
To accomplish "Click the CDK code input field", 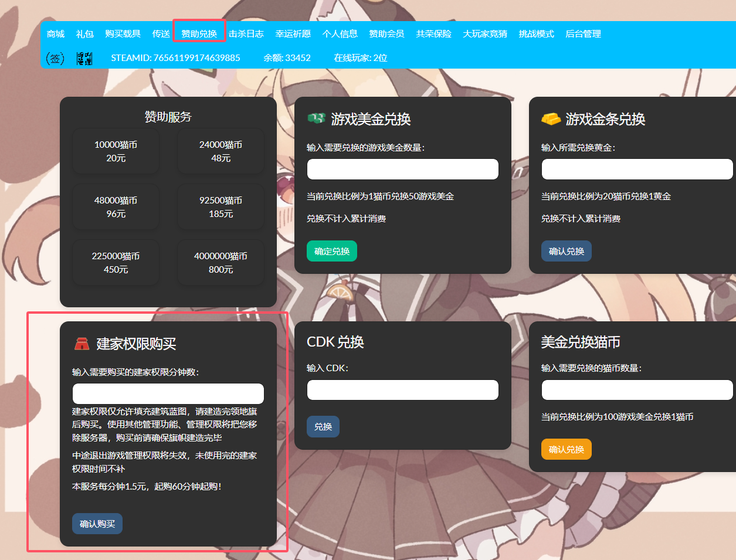I will pyautogui.click(x=402, y=390).
